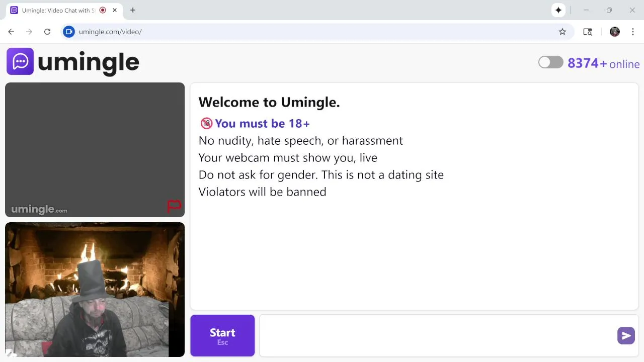Bookmark this page with the star icon
Viewport: 644px width, 362px height.
coord(562,32)
